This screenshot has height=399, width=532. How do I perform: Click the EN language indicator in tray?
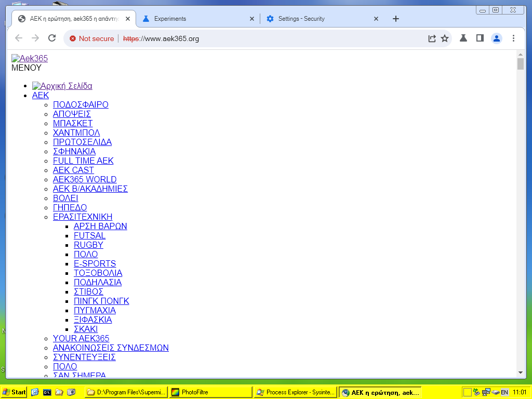(x=504, y=393)
